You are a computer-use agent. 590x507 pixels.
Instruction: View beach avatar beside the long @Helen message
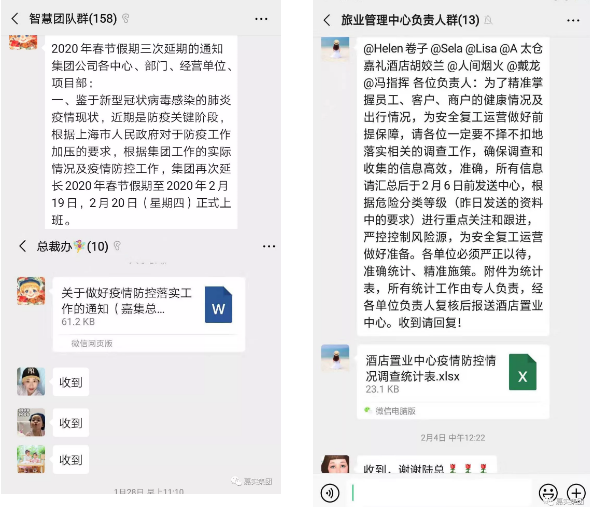[335, 49]
